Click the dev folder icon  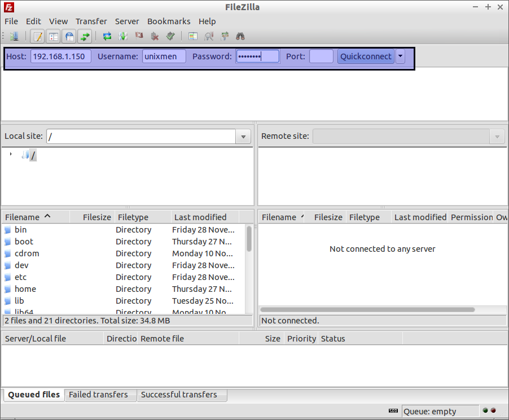click(x=8, y=265)
